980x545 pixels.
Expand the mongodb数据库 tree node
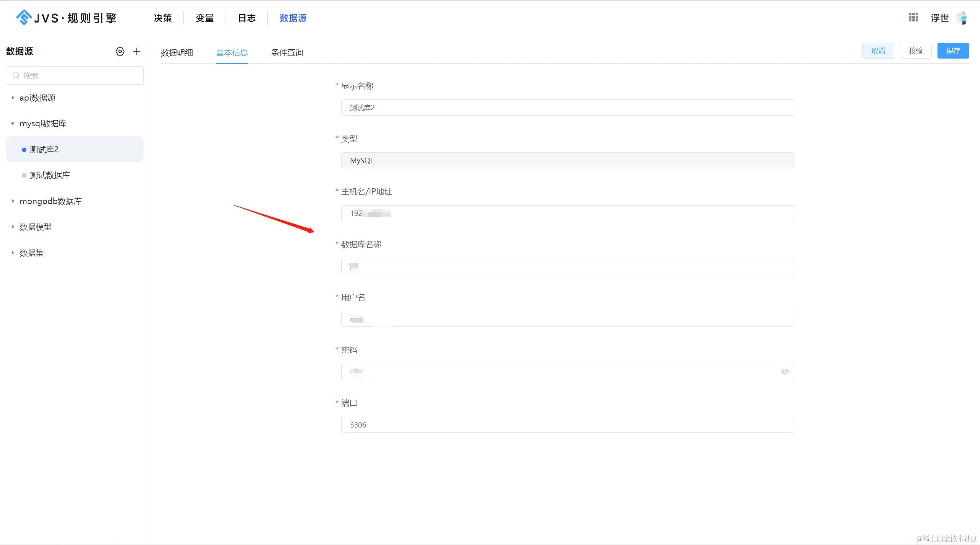[13, 201]
